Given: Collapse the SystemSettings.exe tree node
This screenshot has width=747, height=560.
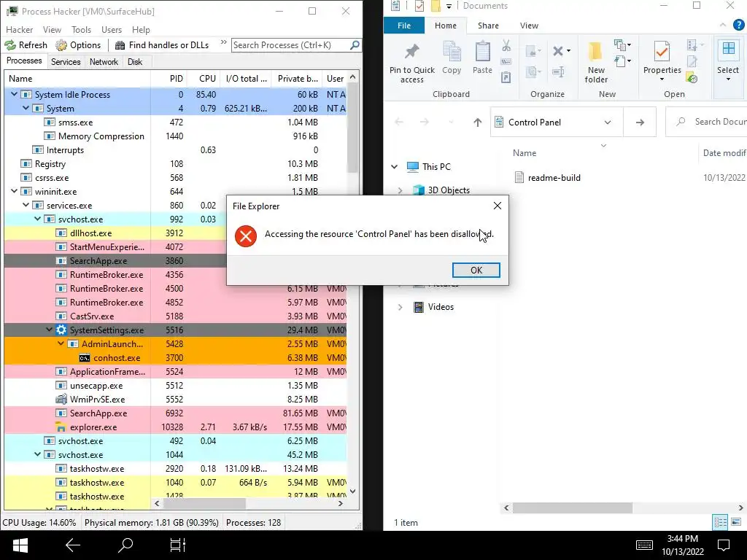Looking at the screenshot, I should [49, 330].
